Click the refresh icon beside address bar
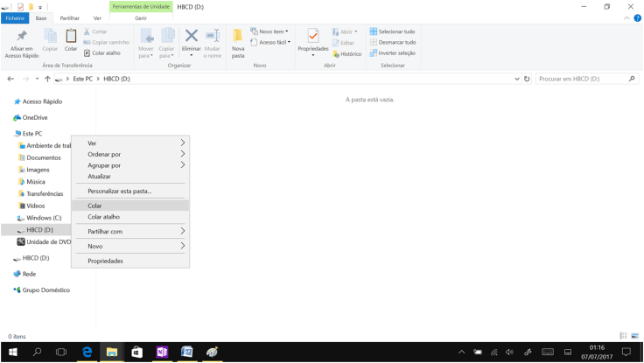 [527, 79]
